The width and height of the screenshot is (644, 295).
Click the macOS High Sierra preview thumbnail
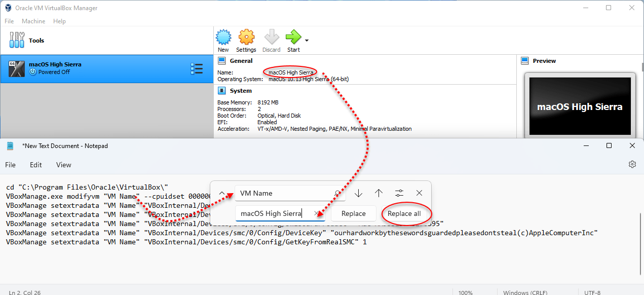coord(580,106)
